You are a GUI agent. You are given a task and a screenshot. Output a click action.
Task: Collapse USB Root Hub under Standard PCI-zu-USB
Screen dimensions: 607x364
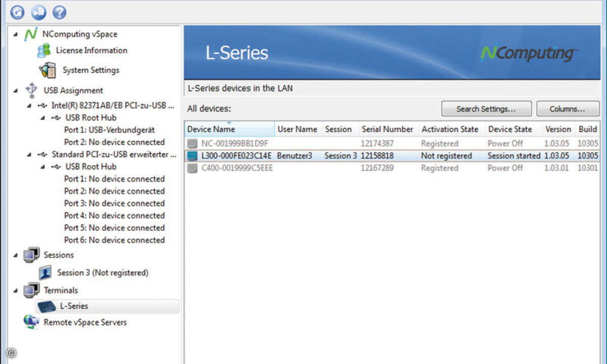[43, 166]
